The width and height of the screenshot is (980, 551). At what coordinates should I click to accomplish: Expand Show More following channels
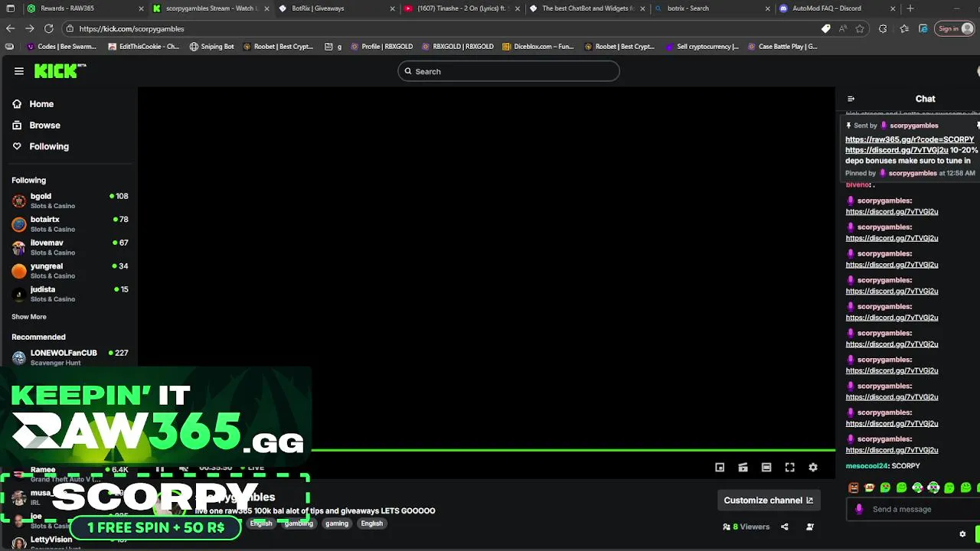pyautogui.click(x=29, y=317)
